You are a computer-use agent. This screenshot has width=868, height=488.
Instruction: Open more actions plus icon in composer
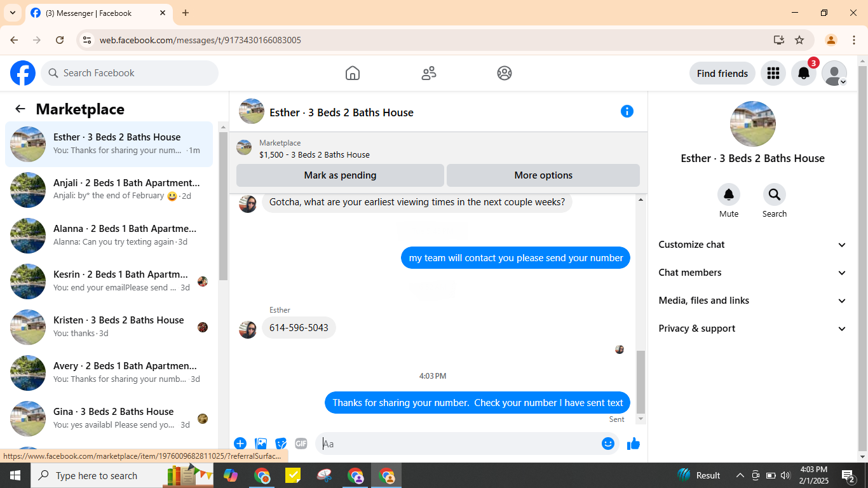click(x=240, y=444)
